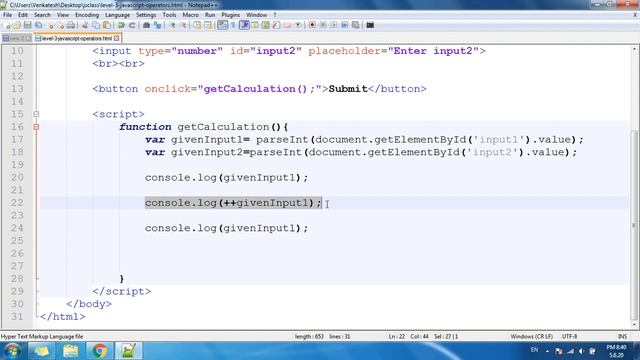Viewport: 640px width, 360px height.
Task: Collapse the function fold marker on line 16
Action: tap(36, 127)
